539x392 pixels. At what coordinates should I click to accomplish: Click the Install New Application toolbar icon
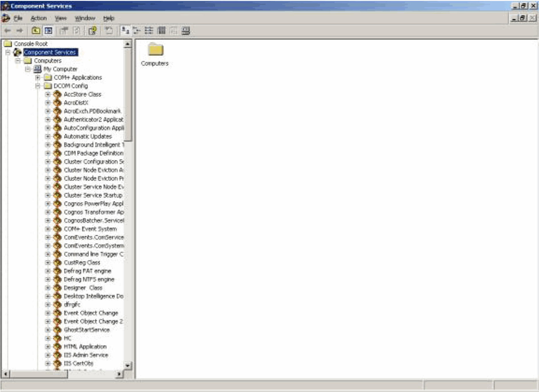[109, 30]
